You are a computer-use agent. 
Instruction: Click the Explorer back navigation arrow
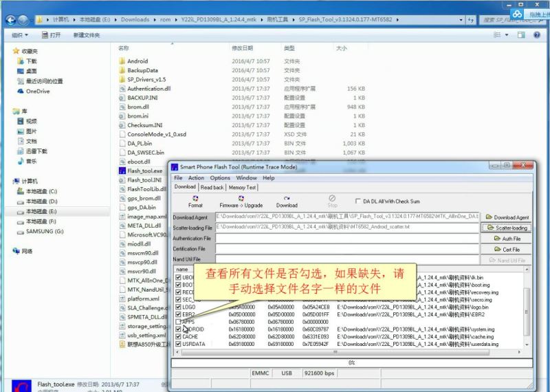(11, 20)
